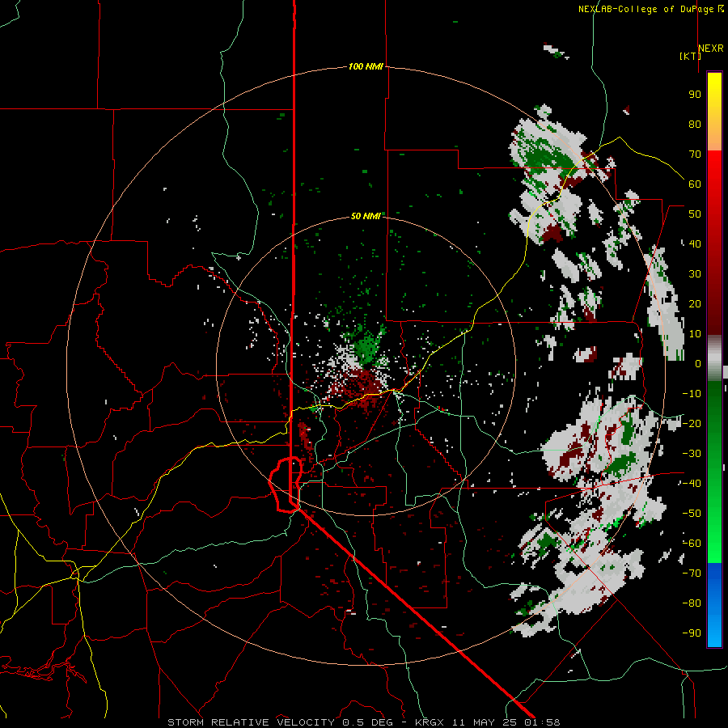The height and width of the screenshot is (728, 728).
Task: Click the 100 NMI range ring label
Action: tap(366, 67)
